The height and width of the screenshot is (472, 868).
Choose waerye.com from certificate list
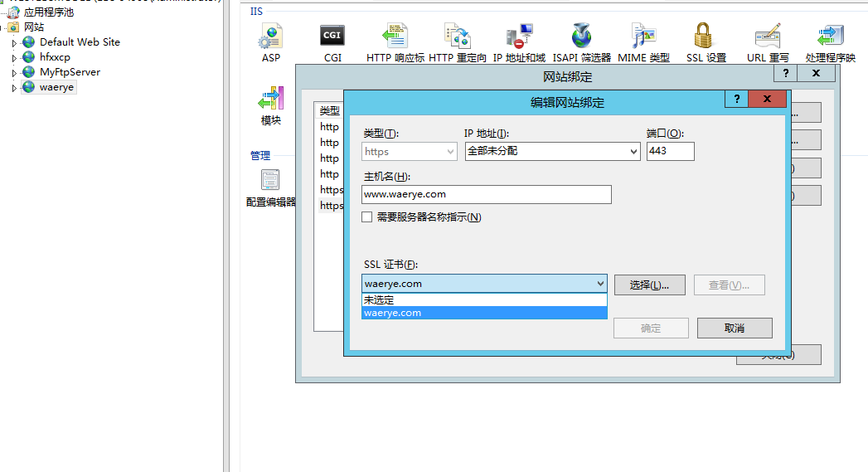pyautogui.click(x=484, y=313)
